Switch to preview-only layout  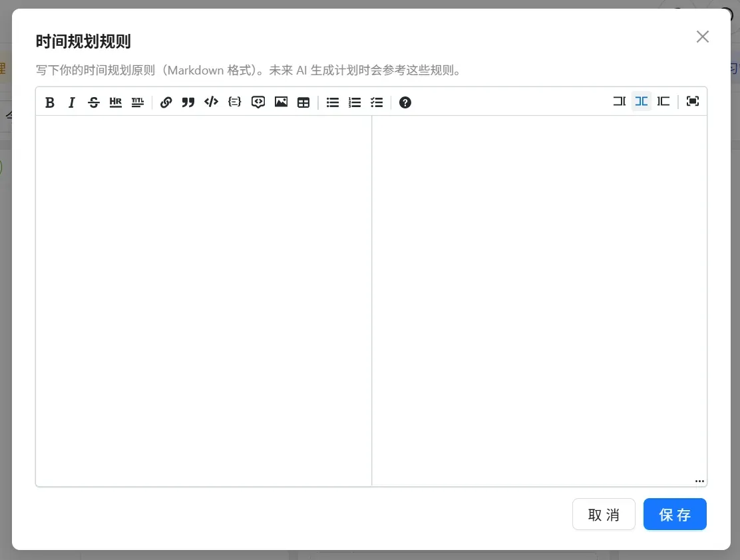click(x=663, y=102)
